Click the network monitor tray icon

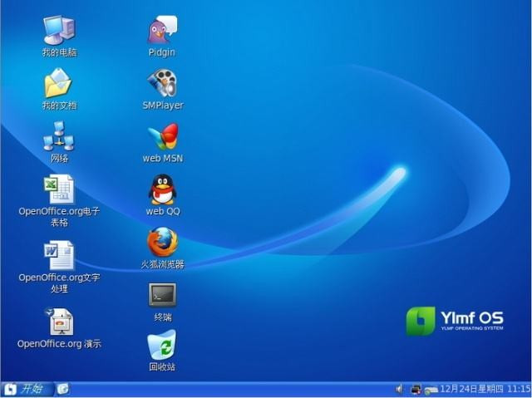416,389
